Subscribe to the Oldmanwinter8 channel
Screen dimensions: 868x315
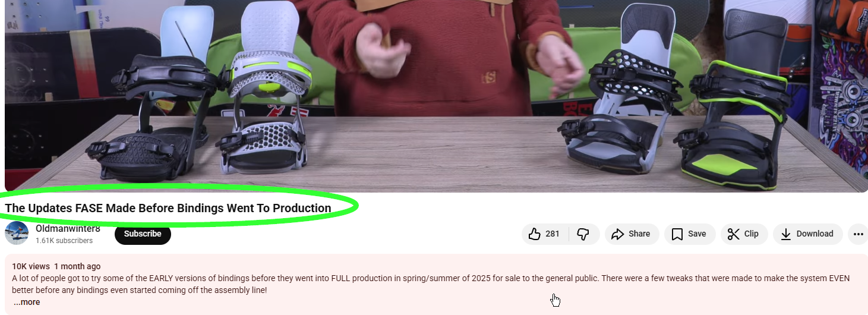click(143, 234)
